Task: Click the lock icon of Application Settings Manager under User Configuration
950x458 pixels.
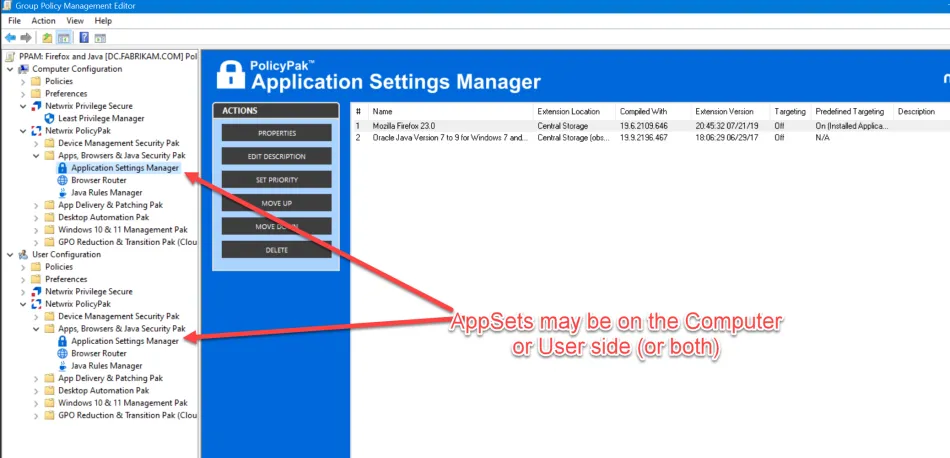Action: (x=62, y=341)
